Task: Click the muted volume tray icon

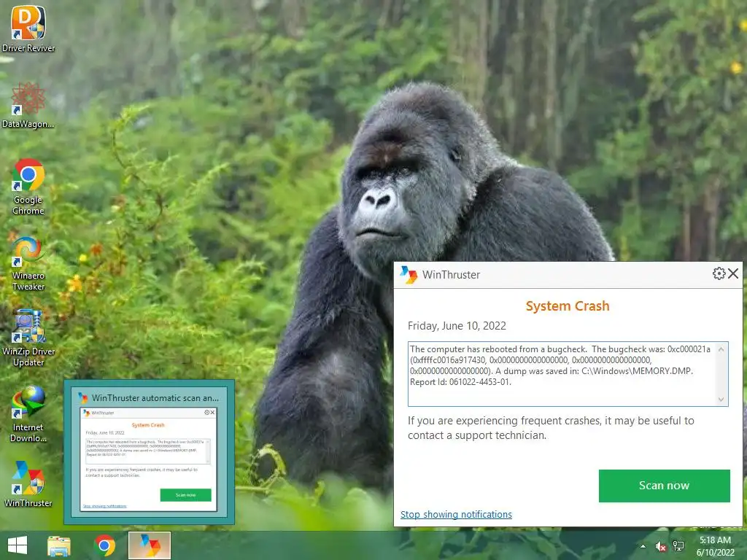Action: [660, 546]
